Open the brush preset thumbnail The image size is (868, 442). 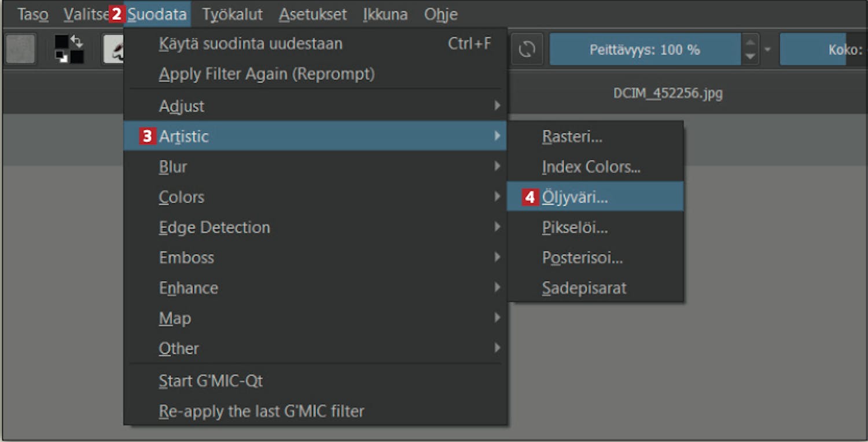pyautogui.click(x=113, y=49)
